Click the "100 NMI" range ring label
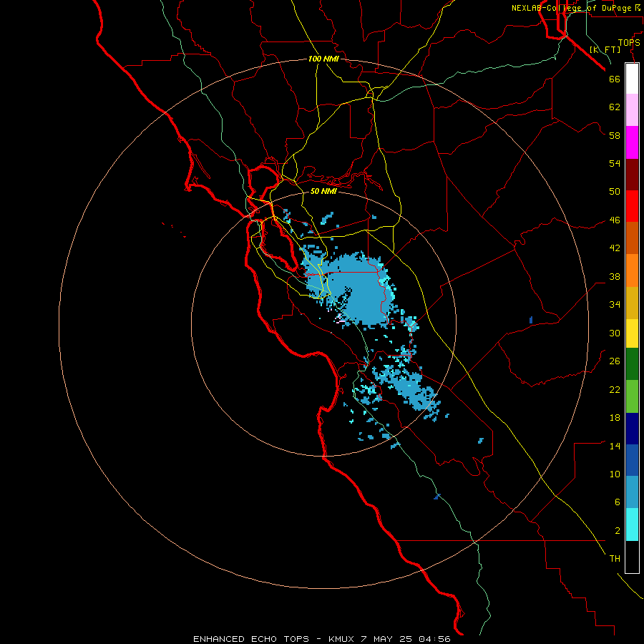644x644 pixels. [323, 59]
